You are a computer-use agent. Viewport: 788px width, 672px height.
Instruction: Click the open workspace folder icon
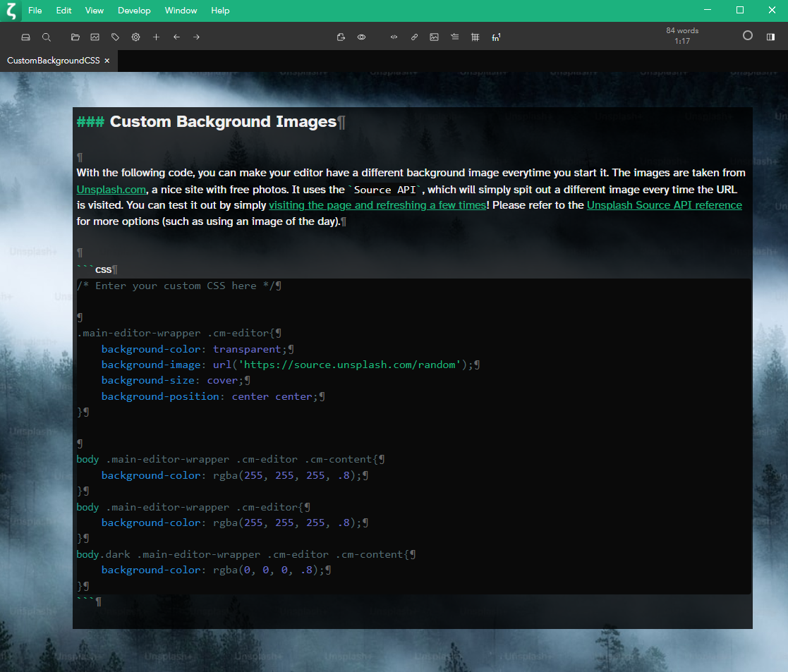click(75, 37)
